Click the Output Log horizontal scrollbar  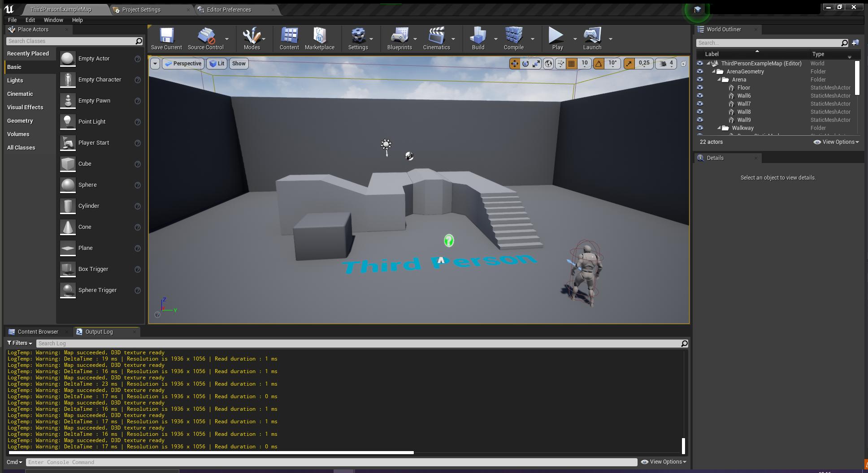pyautogui.click(x=211, y=452)
